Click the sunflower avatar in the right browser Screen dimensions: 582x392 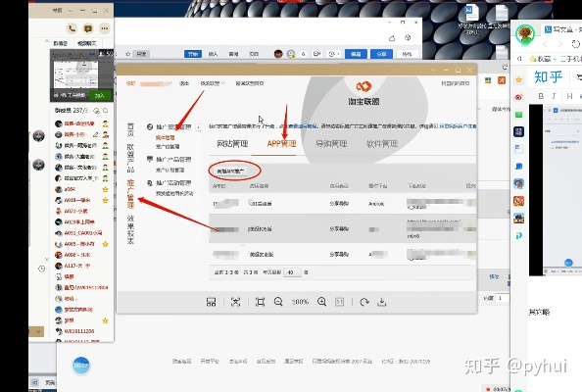point(525,34)
